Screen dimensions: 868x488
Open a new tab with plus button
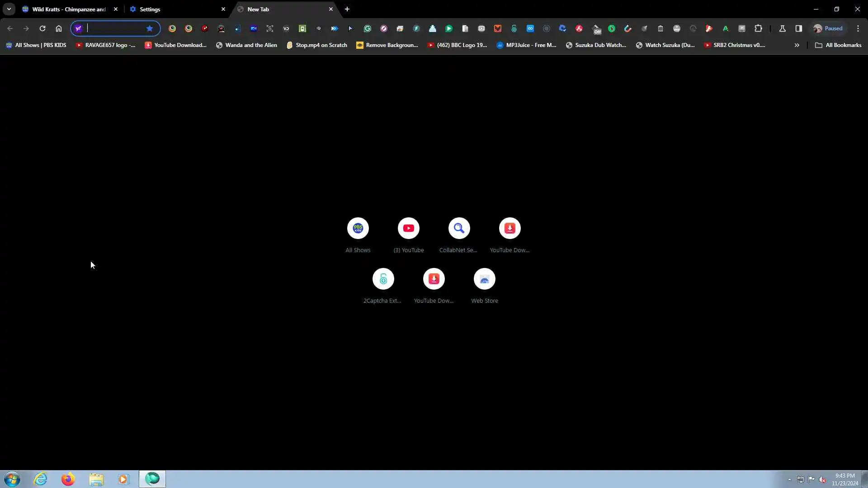tap(347, 9)
